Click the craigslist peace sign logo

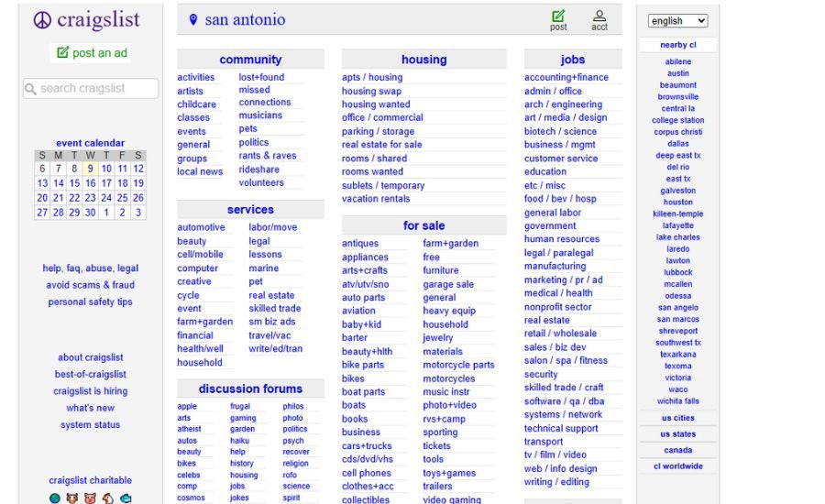pyautogui.click(x=42, y=20)
